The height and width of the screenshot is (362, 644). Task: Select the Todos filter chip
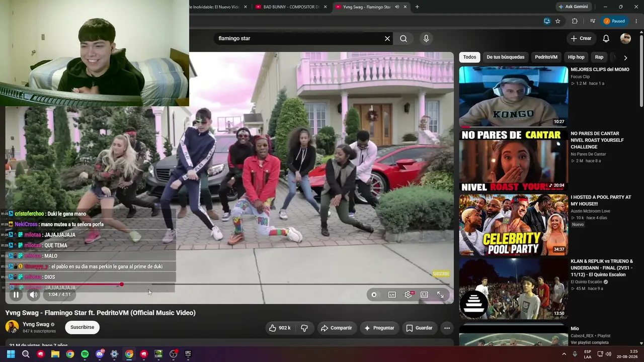tap(469, 57)
